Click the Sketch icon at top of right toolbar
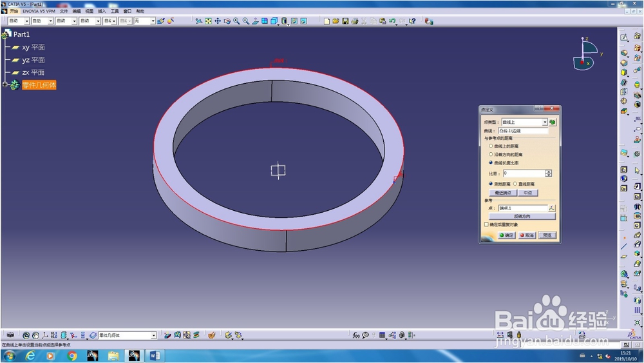The width and height of the screenshot is (644, 363). [x=624, y=37]
